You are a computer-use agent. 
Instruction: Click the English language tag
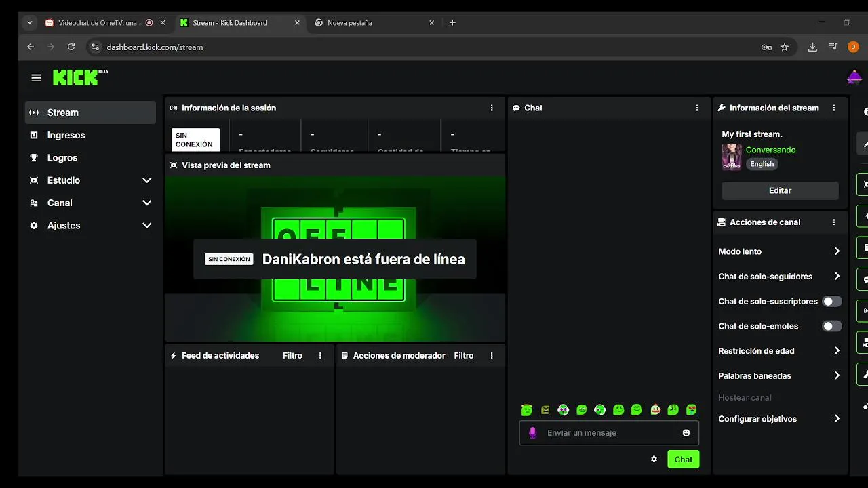click(762, 164)
